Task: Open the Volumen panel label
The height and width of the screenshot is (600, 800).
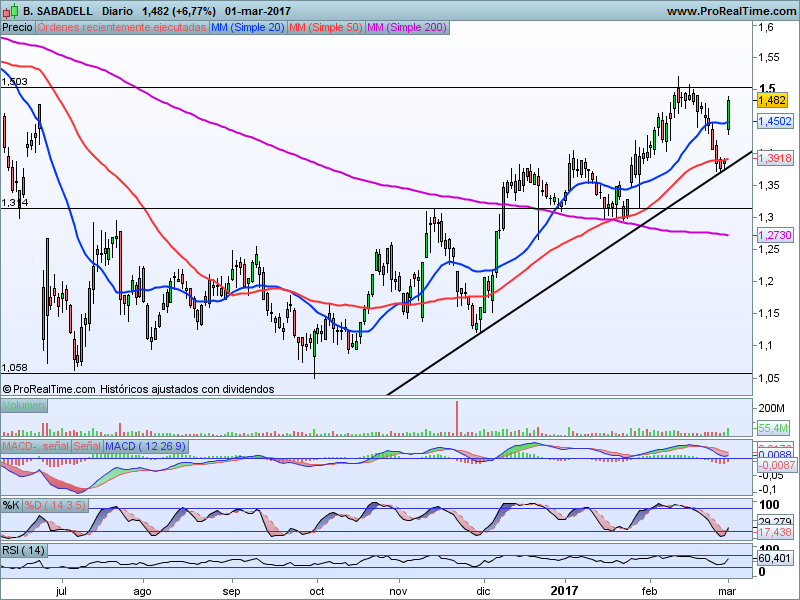Action: [x=24, y=406]
